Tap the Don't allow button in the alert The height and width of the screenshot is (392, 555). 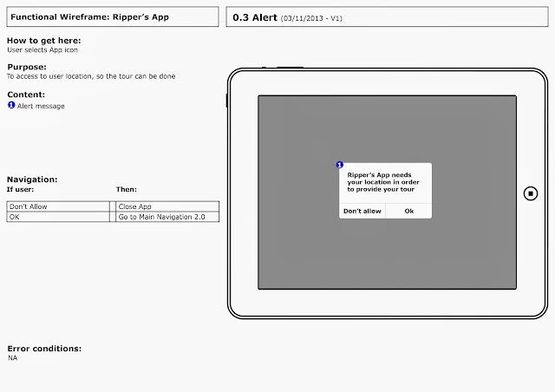[x=362, y=211]
